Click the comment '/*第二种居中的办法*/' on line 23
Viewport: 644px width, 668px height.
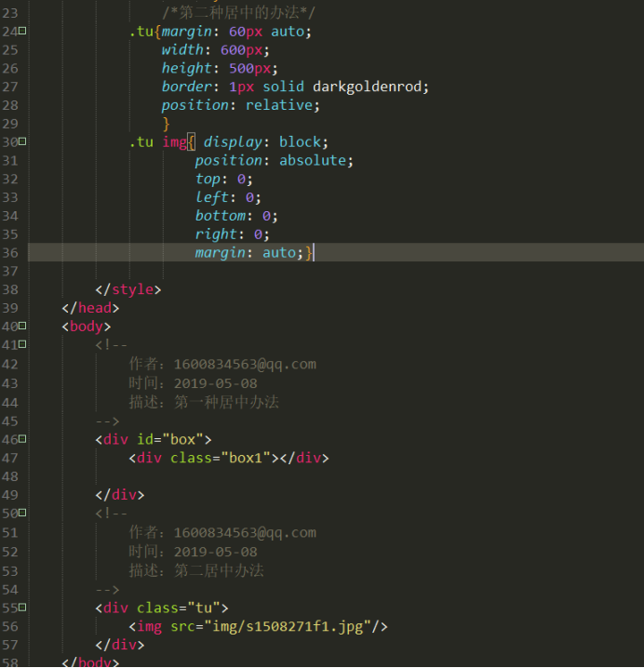(x=238, y=13)
